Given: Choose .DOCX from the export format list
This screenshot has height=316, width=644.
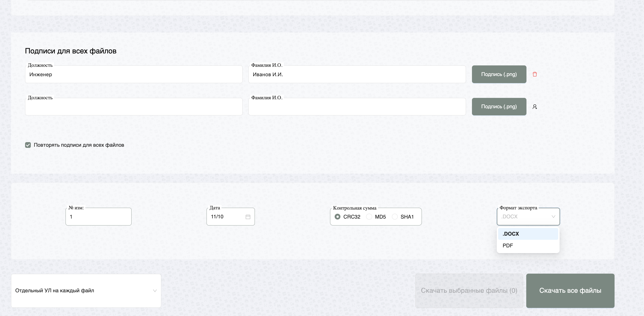Looking at the screenshot, I should click(528, 234).
